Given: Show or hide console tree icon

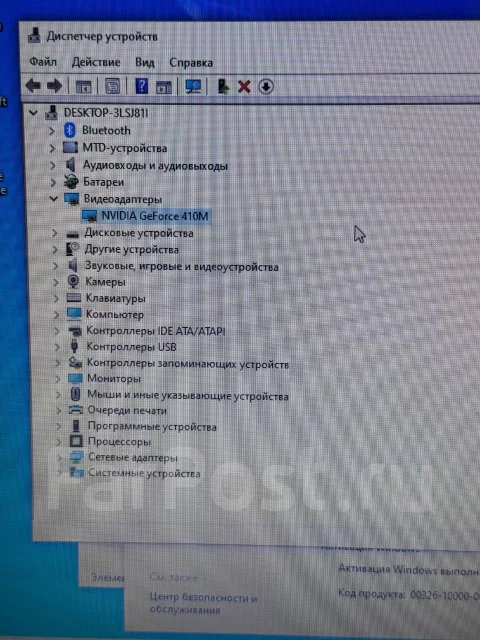Looking at the screenshot, I should point(84,87).
